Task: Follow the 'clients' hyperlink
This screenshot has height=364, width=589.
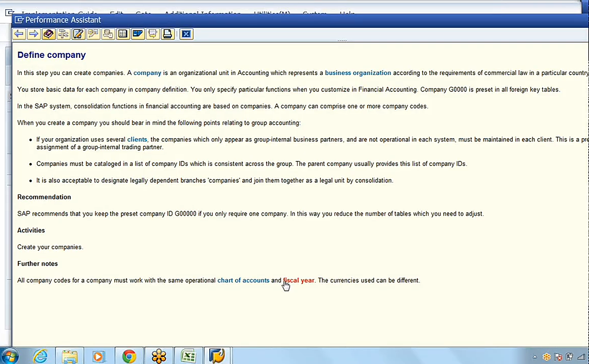Action: pos(137,140)
